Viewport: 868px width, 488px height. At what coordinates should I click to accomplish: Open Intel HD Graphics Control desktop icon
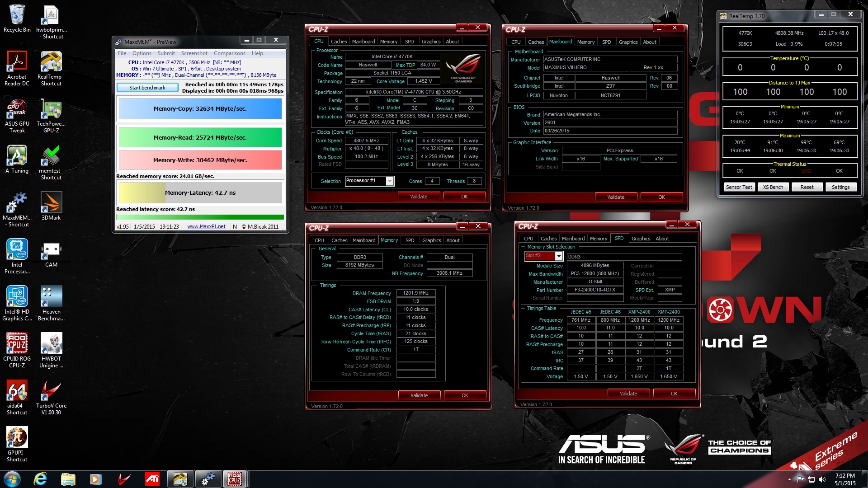tap(17, 303)
